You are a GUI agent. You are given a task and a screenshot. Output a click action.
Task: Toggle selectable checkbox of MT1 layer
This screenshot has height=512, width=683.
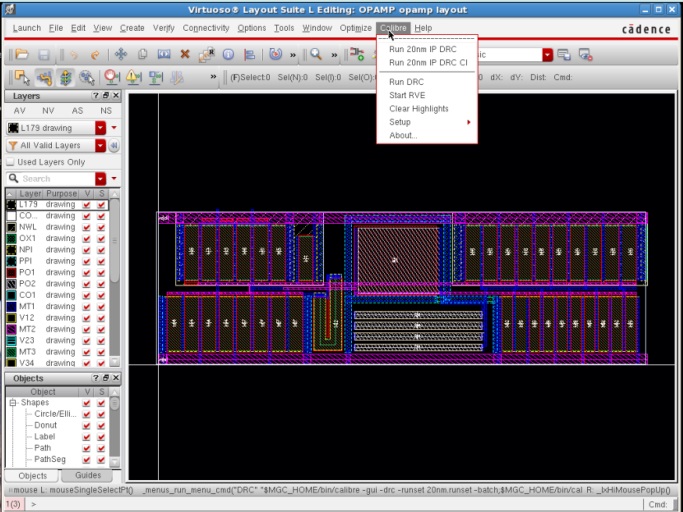coord(101,306)
